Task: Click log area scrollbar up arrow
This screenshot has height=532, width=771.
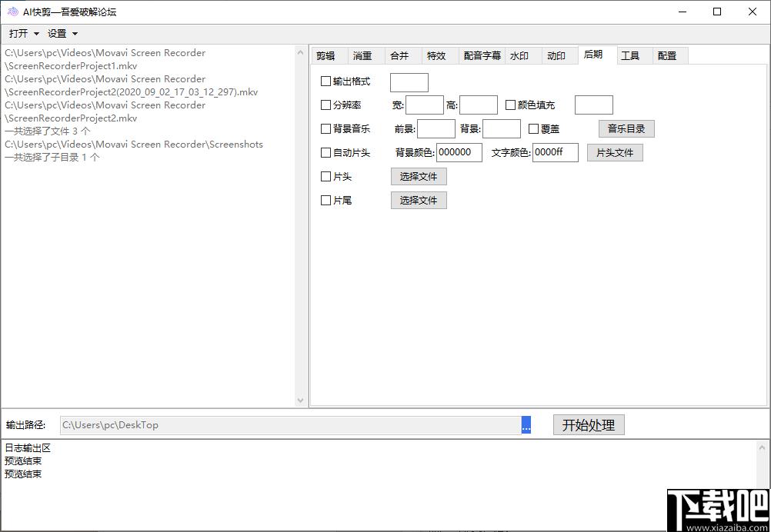Action: pyautogui.click(x=762, y=447)
